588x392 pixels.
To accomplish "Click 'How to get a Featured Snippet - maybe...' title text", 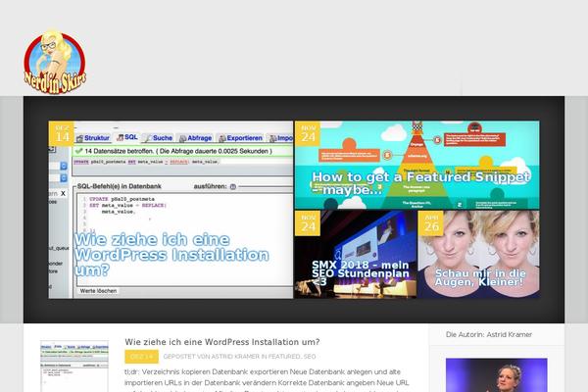I will point(420,183).
